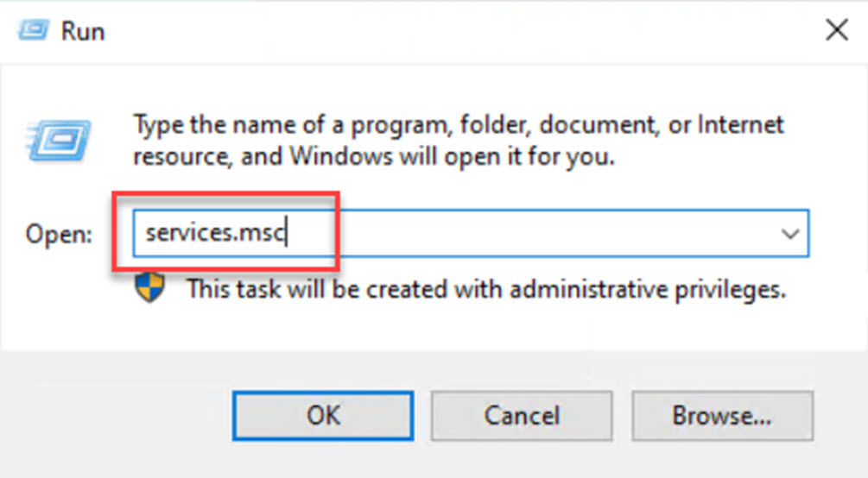Click the small Run icon in title bar
868x478 pixels.
pyautogui.click(x=32, y=31)
